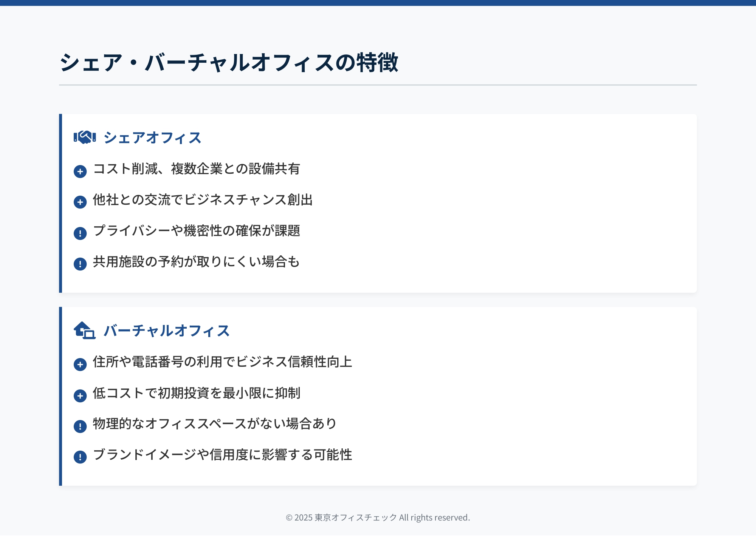Click the text 共用施設の予約が取りにくい場合も
Screen dimensions: 756x536
196,262
